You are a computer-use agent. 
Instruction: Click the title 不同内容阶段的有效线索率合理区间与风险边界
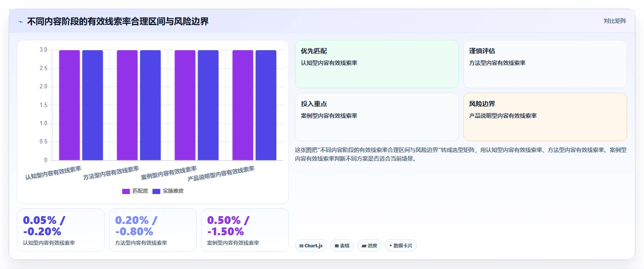(x=118, y=21)
